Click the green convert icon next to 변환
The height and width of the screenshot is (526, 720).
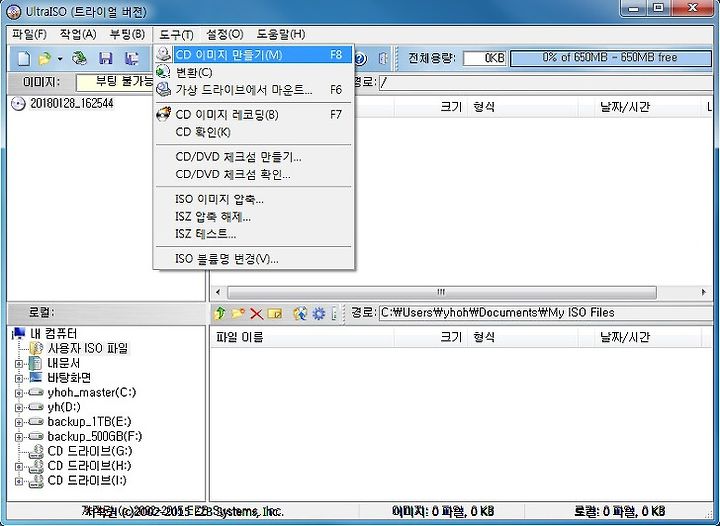(x=163, y=72)
